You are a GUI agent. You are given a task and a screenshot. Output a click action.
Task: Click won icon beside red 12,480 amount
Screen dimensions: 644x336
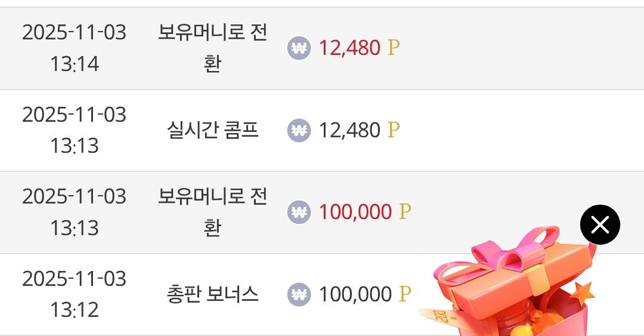pyautogui.click(x=299, y=48)
